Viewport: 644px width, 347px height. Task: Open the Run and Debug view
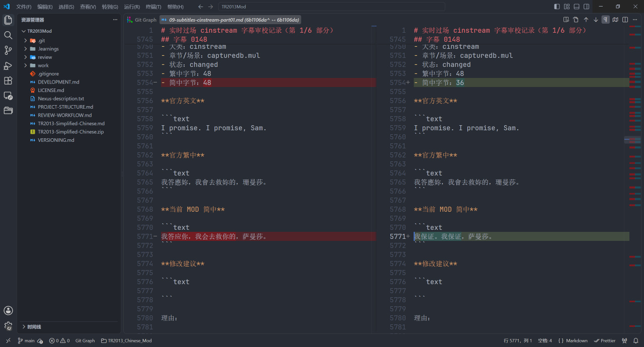pos(8,65)
